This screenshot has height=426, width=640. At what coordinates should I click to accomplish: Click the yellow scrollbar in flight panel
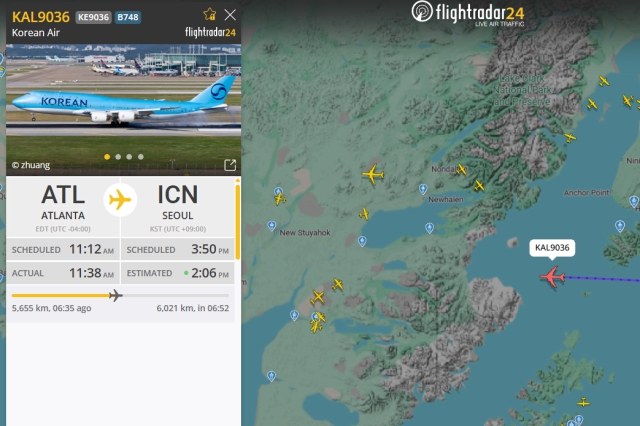click(x=237, y=221)
